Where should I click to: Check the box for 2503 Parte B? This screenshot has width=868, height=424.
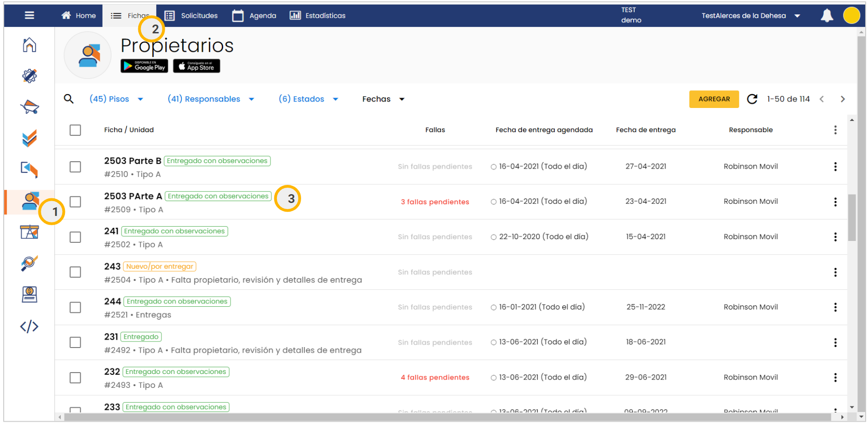[75, 167]
